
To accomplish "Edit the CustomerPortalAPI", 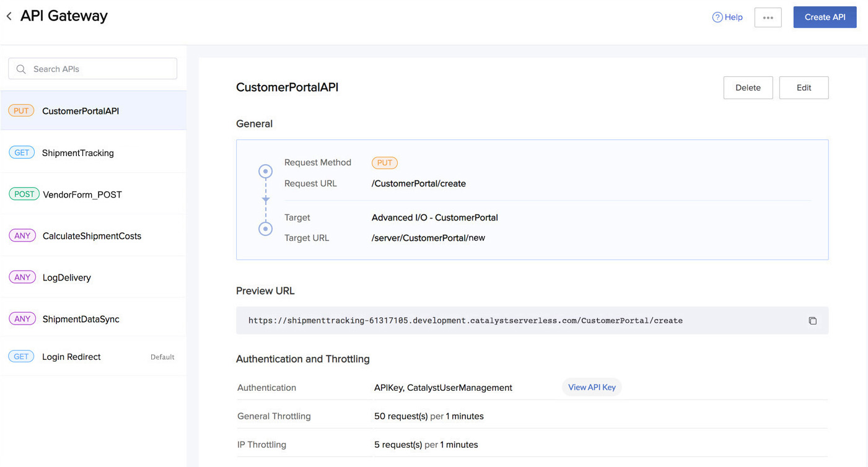I will pyautogui.click(x=804, y=88).
